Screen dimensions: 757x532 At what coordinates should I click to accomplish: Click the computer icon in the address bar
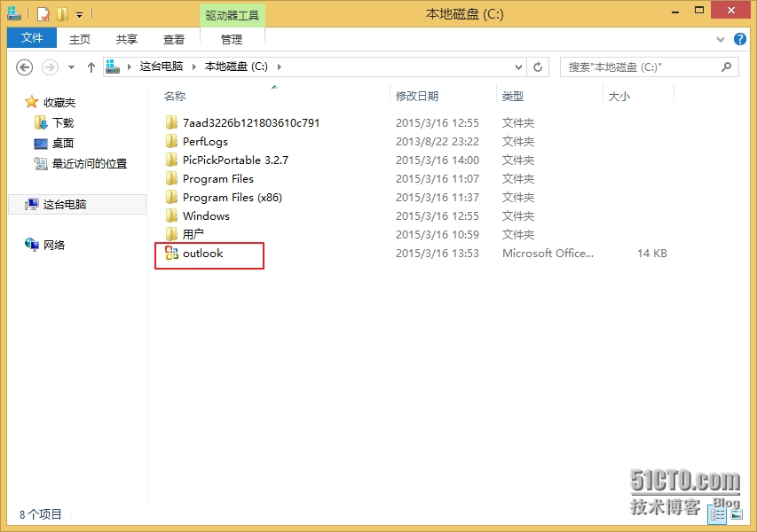point(113,66)
